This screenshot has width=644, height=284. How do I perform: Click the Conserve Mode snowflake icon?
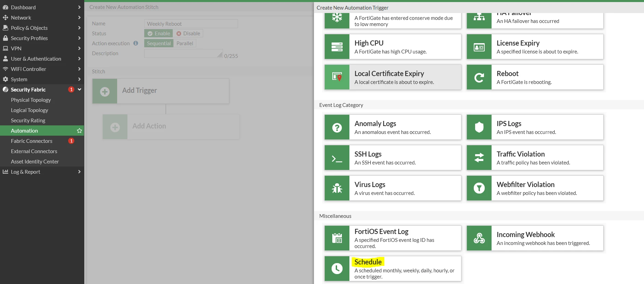pos(337,17)
